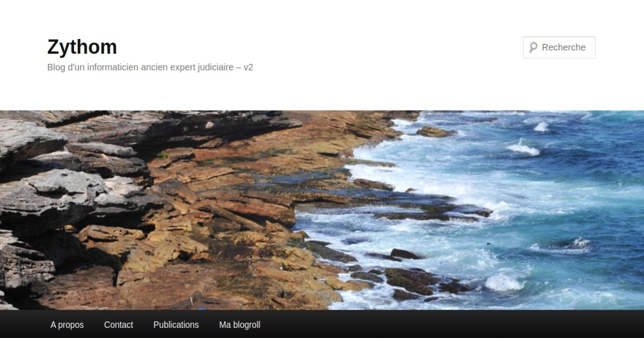The height and width of the screenshot is (338, 644).
Task: Open the A propos menu item
Action: coord(67,325)
